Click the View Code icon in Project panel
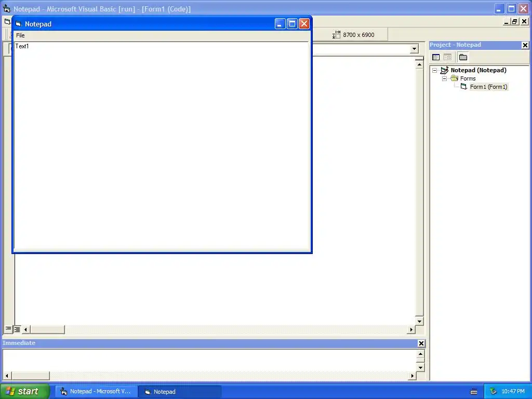This screenshot has height=399, width=532. tap(436, 57)
